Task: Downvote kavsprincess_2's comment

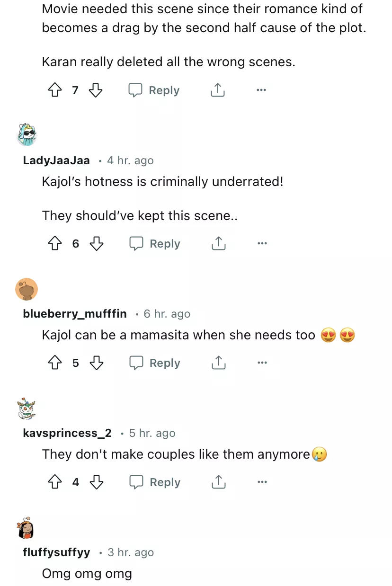Action: pyautogui.click(x=97, y=482)
